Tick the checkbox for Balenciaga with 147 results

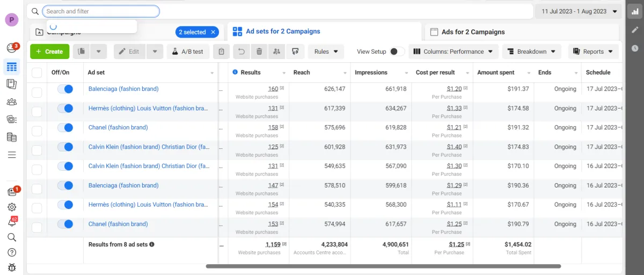[x=37, y=189]
